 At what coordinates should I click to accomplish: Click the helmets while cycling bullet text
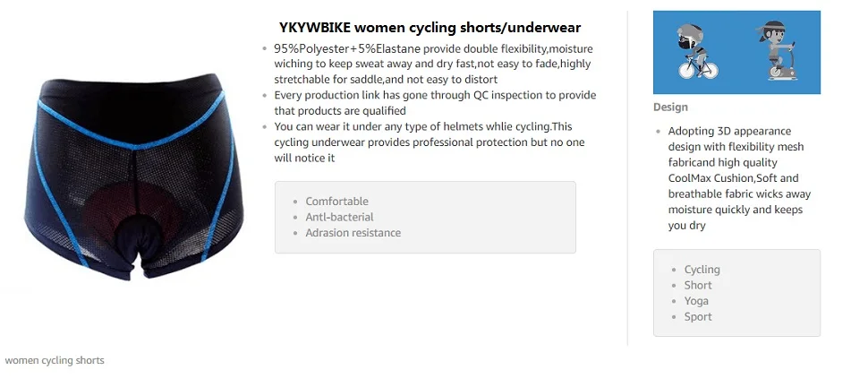coord(429,142)
